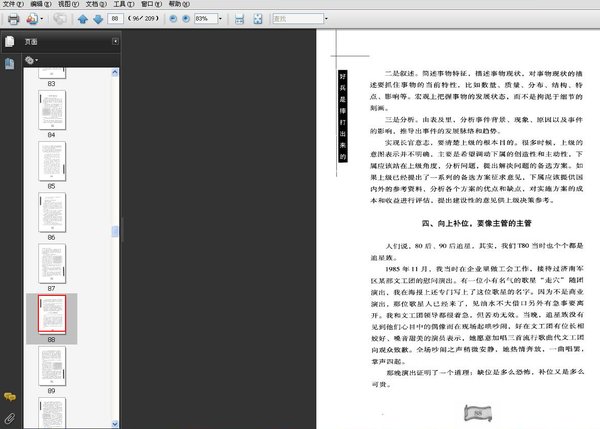Click the fit full page icon
600x429 pixels.
(x=258, y=19)
